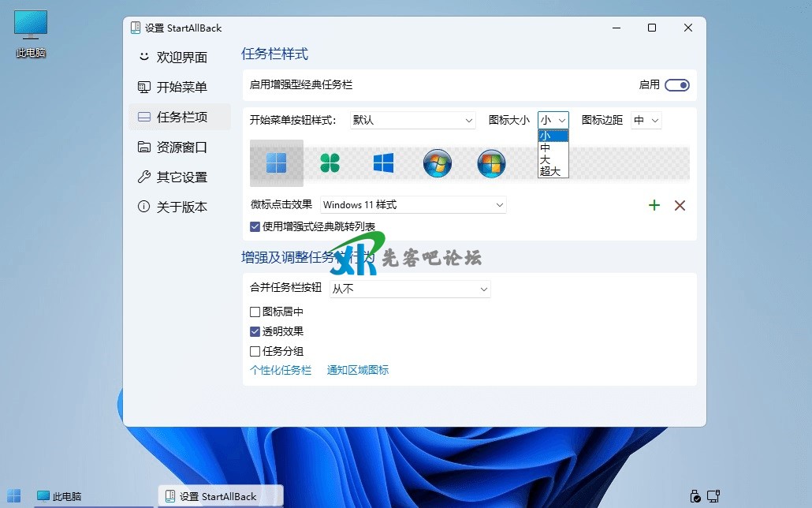
Task: Toggle the 启用 enhanced classic taskbar switch
Action: [x=676, y=85]
